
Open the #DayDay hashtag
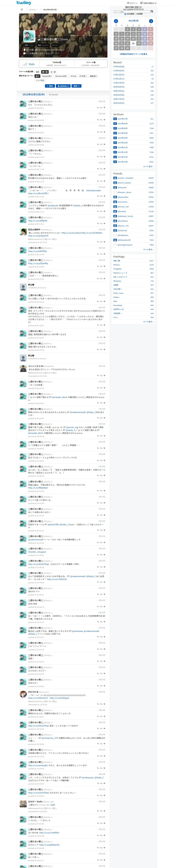click(117, 281)
